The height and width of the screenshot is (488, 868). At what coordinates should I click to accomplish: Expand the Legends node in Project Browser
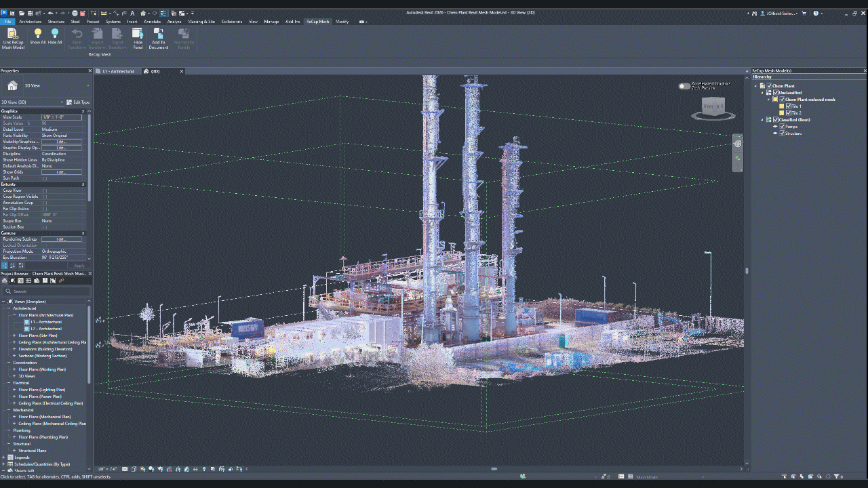click(3, 457)
